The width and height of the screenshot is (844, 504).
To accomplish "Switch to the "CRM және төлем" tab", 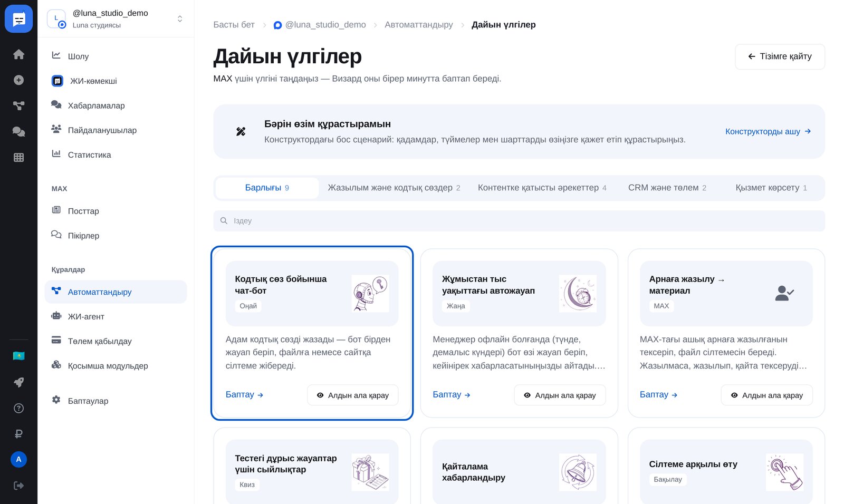I will pyautogui.click(x=667, y=188).
